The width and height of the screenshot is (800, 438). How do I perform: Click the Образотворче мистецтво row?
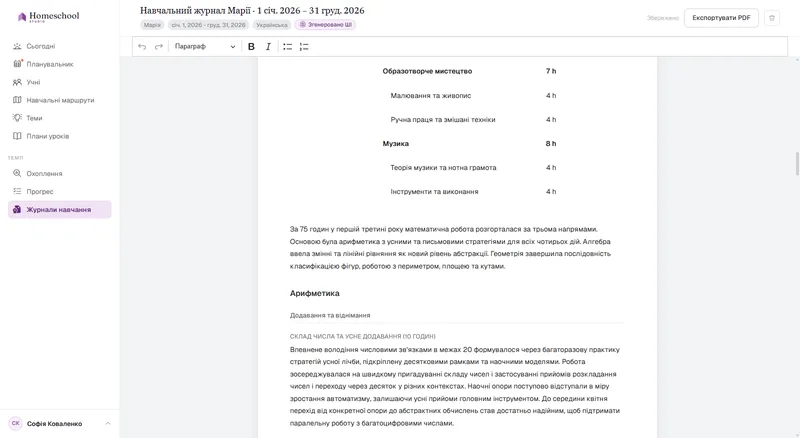[469, 71]
